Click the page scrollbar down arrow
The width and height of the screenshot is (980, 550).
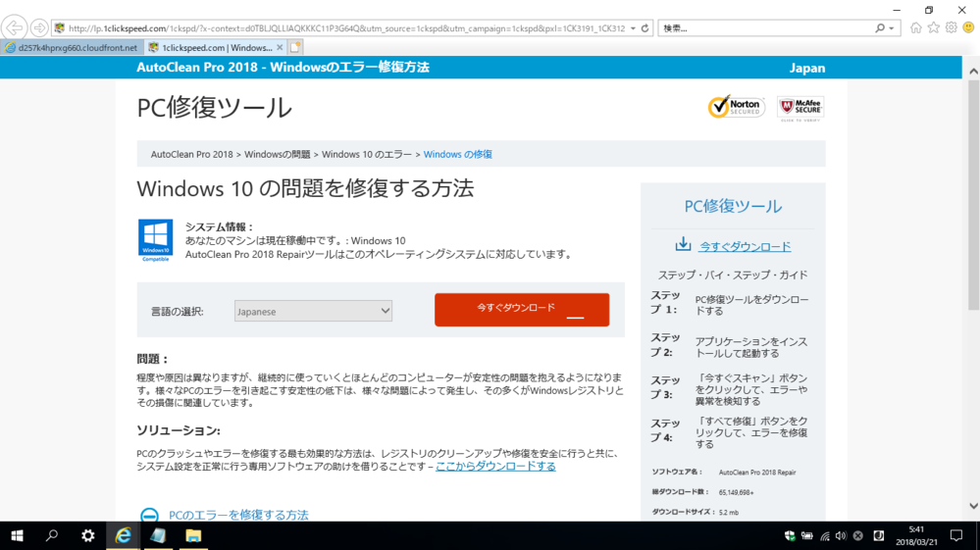click(973, 506)
